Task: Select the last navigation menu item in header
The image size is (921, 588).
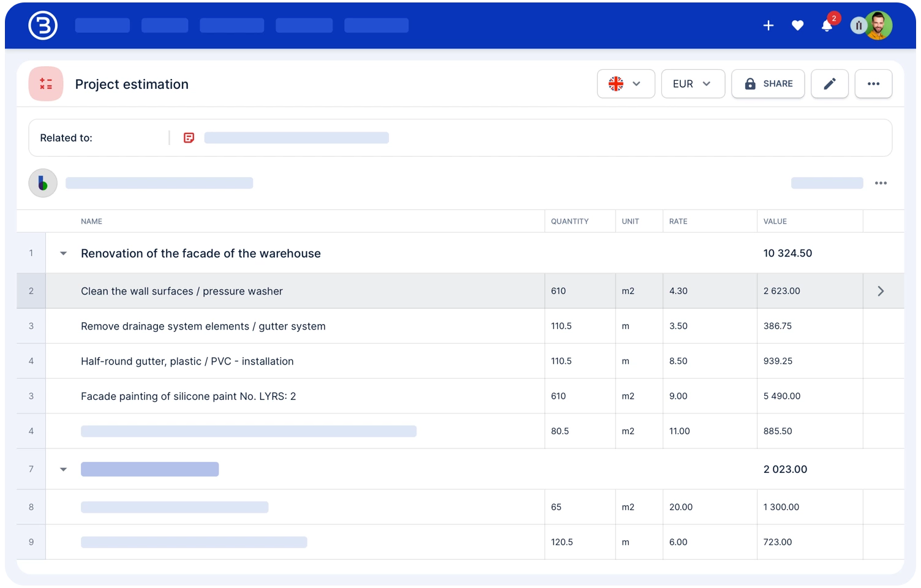Action: (376, 25)
